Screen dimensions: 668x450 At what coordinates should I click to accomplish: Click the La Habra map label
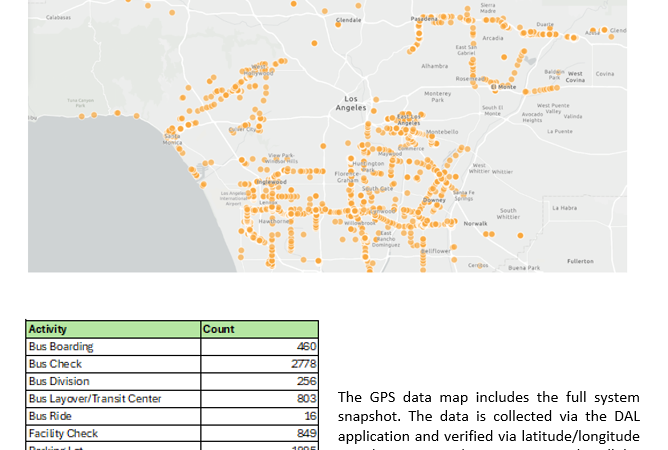tap(565, 208)
